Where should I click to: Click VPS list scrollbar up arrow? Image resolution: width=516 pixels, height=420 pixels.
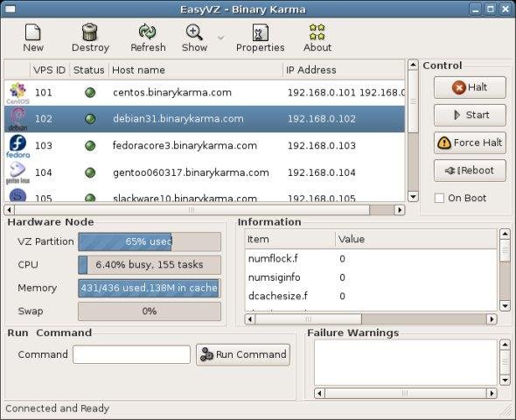tap(413, 65)
